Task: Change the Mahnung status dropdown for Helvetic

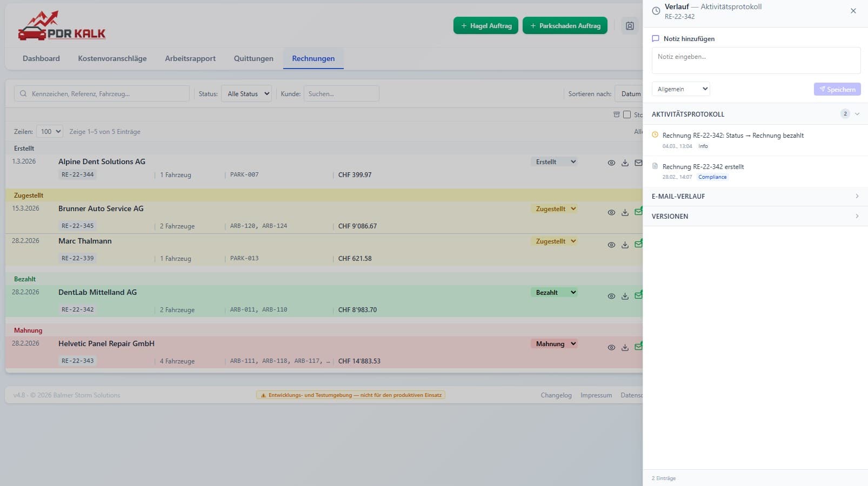Action: coord(554,344)
